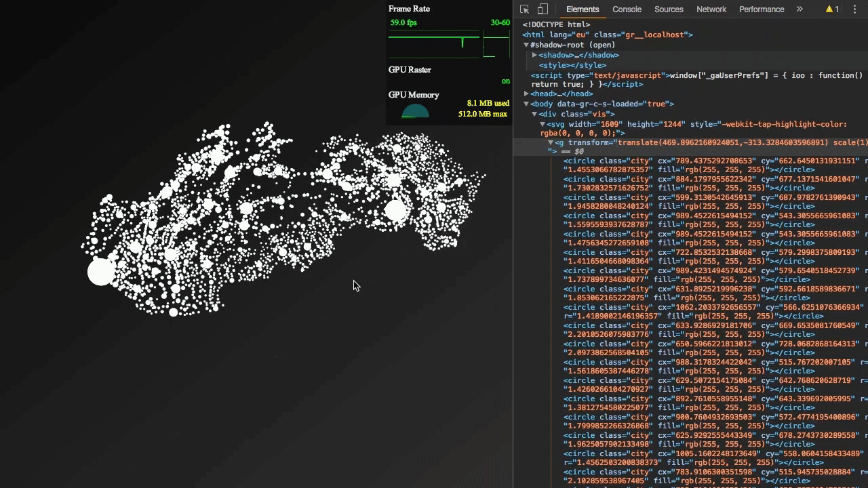
Task: Collapse the #shadow-root node
Action: tap(526, 45)
